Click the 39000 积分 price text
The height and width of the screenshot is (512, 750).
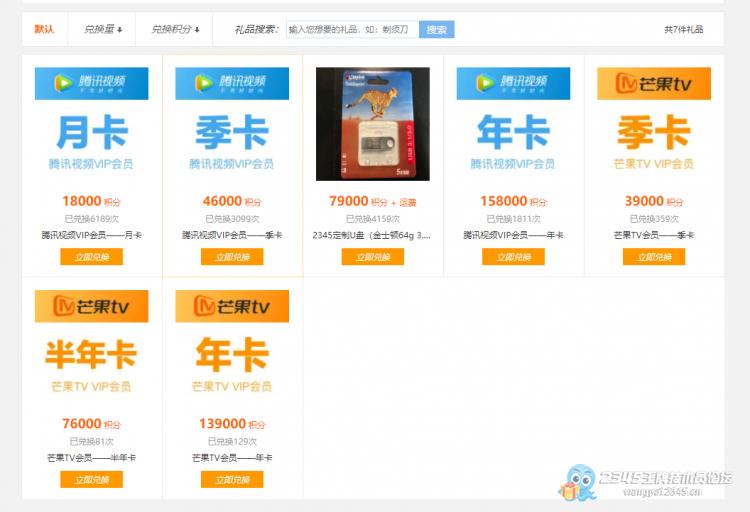click(654, 201)
